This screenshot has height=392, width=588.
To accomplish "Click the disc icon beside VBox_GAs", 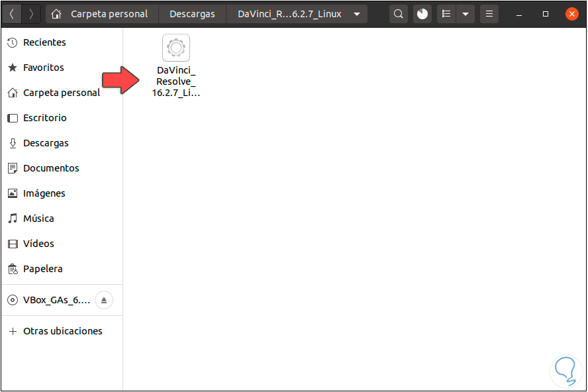I will [13, 300].
